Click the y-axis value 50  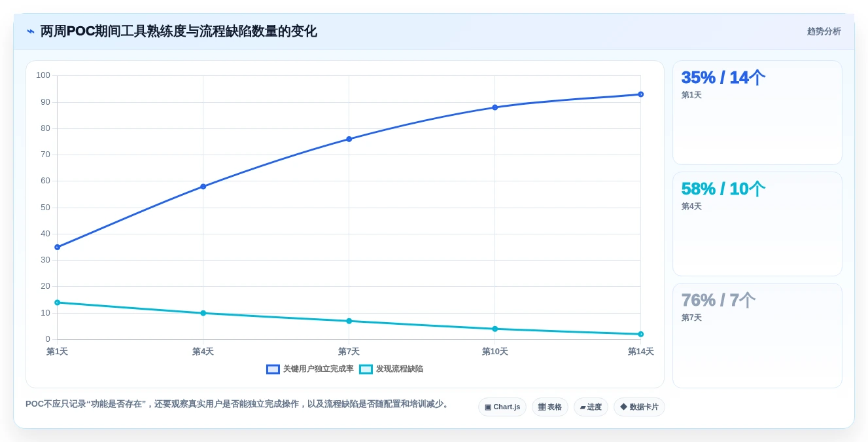(45, 208)
